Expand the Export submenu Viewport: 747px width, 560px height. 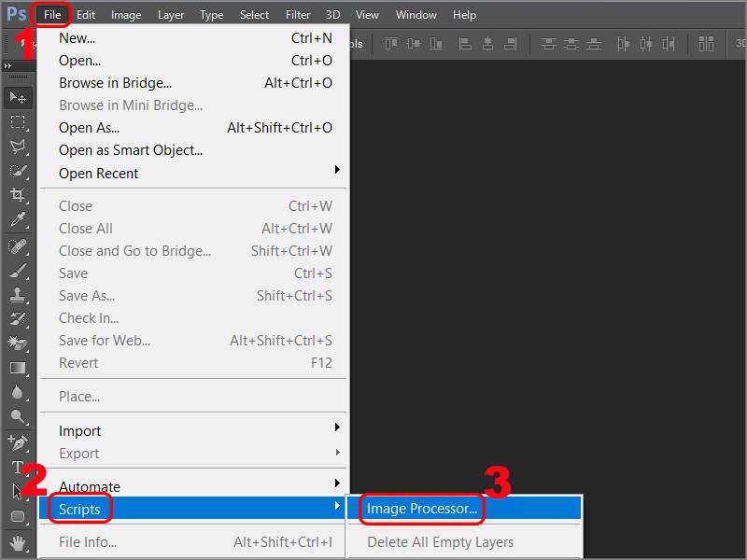193,453
